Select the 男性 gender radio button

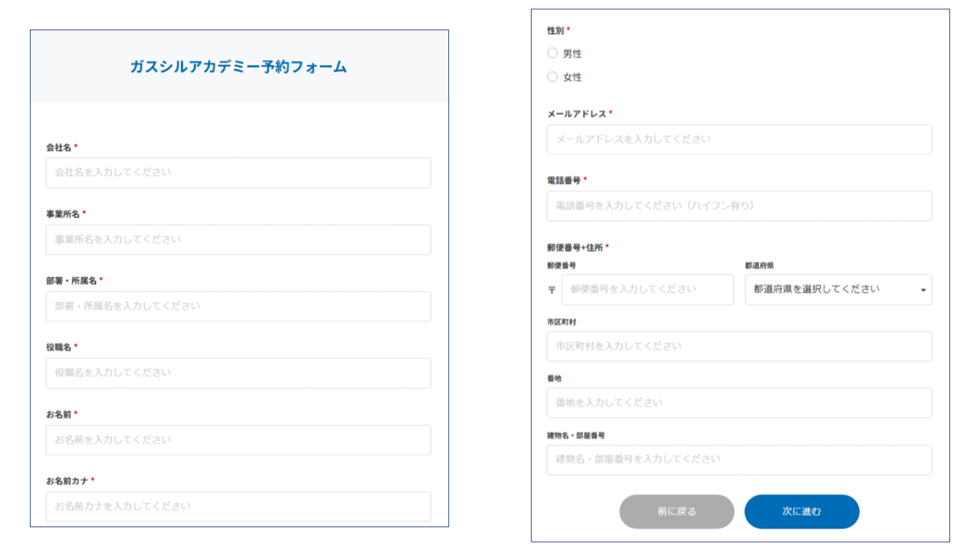tap(552, 53)
